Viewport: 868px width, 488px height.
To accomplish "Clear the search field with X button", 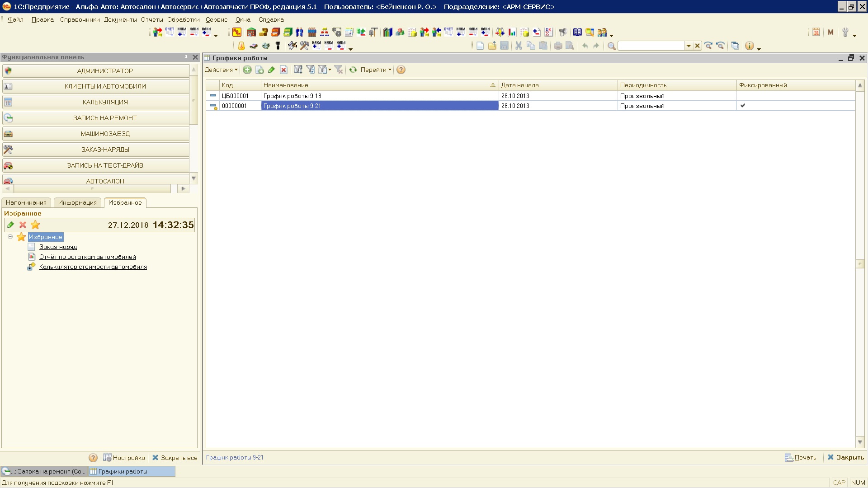I will click(697, 46).
